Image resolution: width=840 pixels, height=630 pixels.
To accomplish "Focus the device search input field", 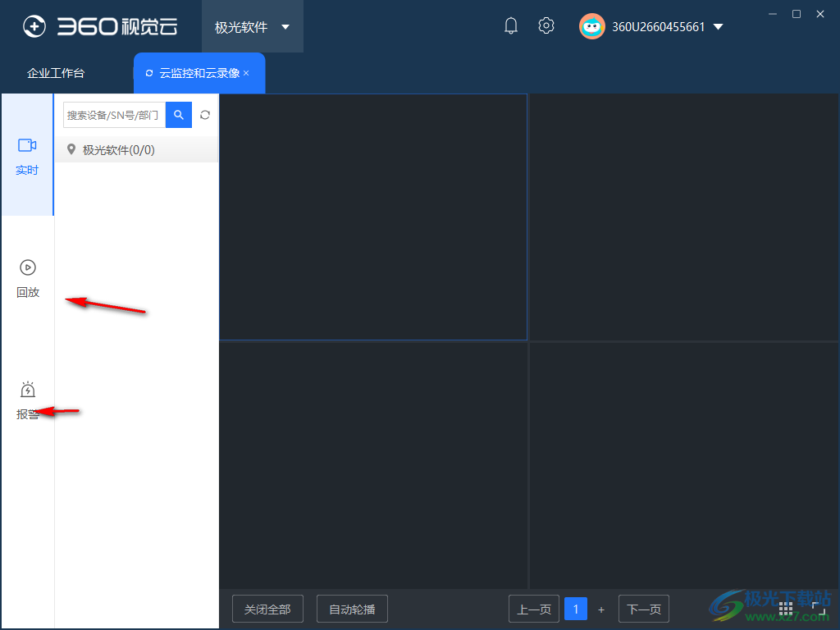I will [x=115, y=115].
